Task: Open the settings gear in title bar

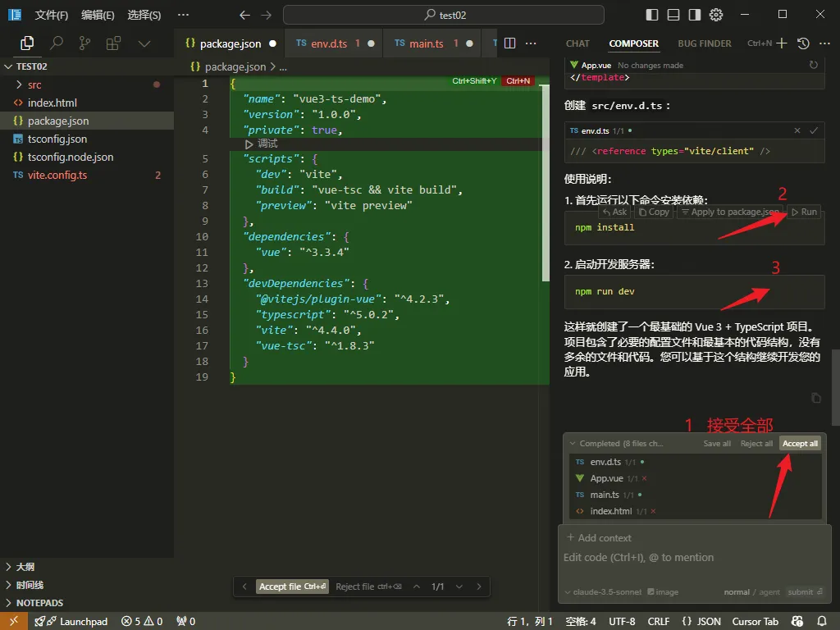Action: 716,15
